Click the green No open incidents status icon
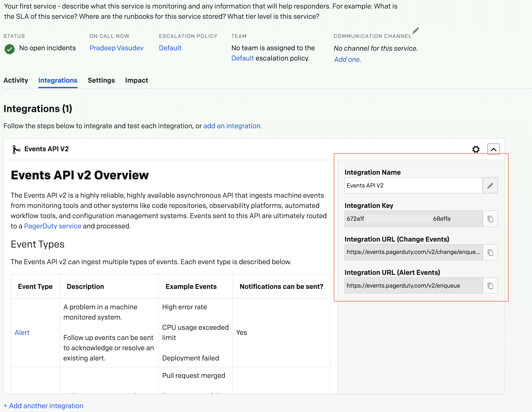The height and width of the screenshot is (412, 532). point(10,49)
